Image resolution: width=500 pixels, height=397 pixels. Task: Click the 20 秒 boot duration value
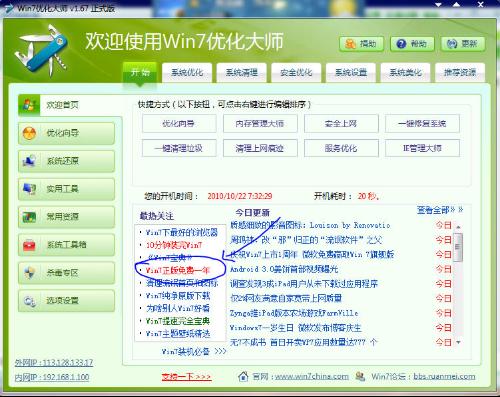[368, 196]
